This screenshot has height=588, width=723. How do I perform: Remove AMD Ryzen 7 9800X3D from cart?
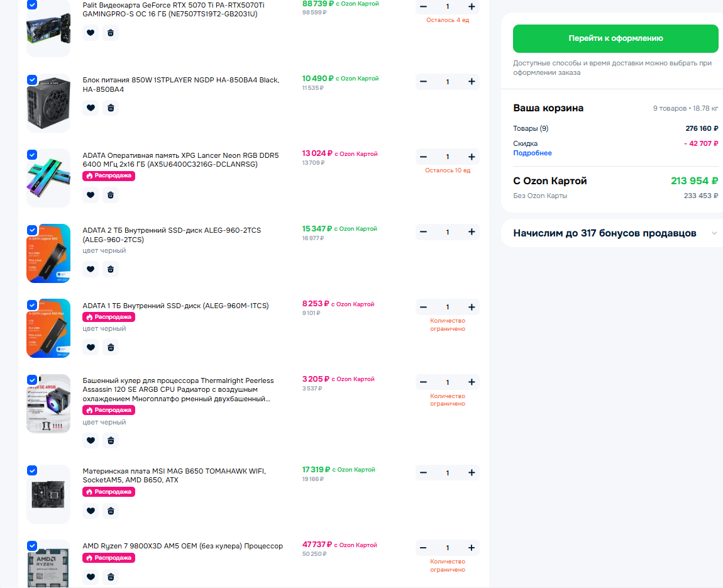[111, 577]
